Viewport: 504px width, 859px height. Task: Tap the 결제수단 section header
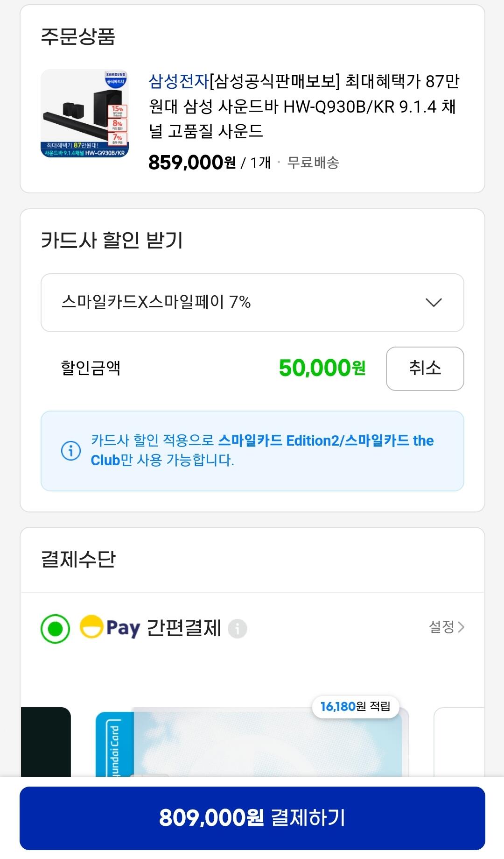click(x=78, y=559)
